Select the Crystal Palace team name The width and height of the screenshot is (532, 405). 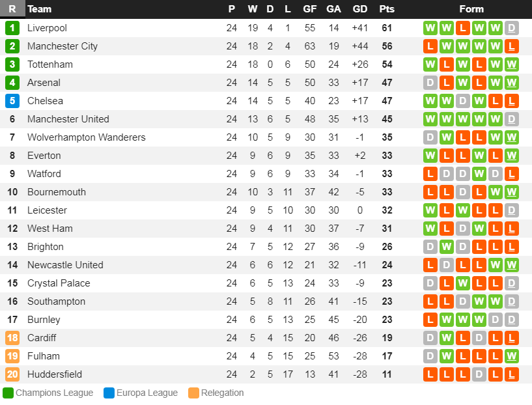59,283
